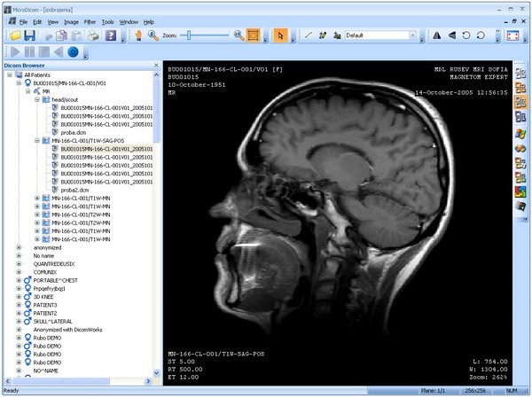
Task: Select the line measurement tool
Action: click(308, 35)
